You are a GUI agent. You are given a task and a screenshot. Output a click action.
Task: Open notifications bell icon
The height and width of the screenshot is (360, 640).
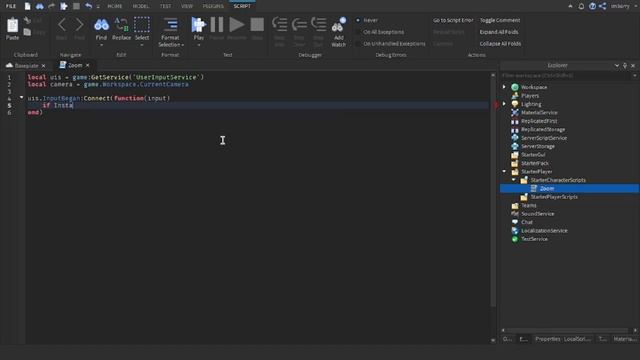581,6
